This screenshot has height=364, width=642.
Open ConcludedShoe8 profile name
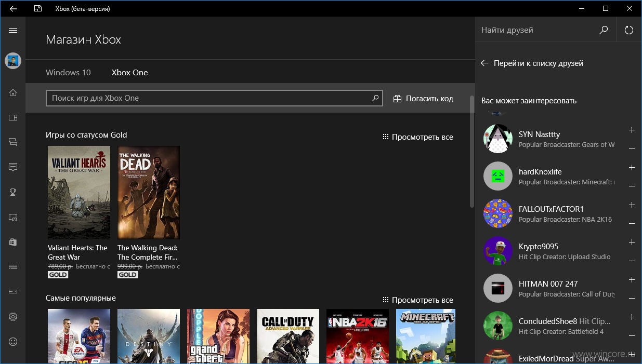pyautogui.click(x=547, y=321)
